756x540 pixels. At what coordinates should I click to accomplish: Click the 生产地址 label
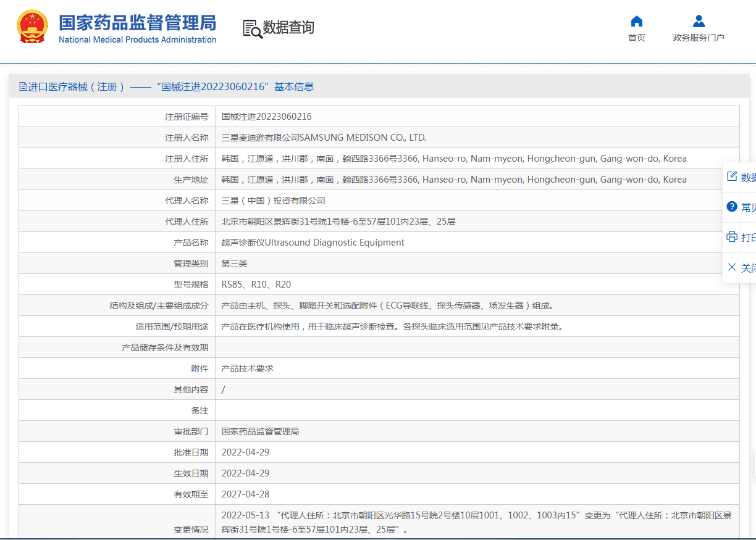coord(191,180)
